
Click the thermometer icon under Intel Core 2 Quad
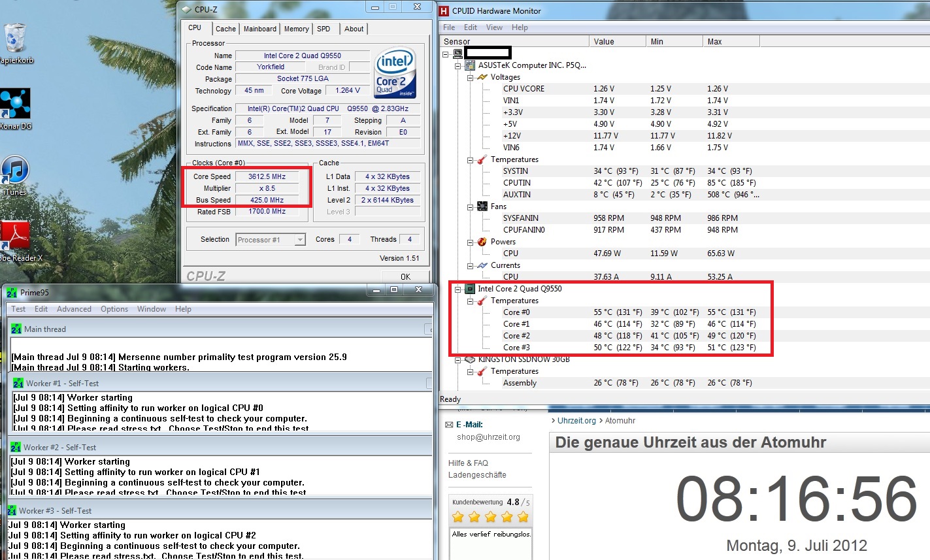[482, 301]
